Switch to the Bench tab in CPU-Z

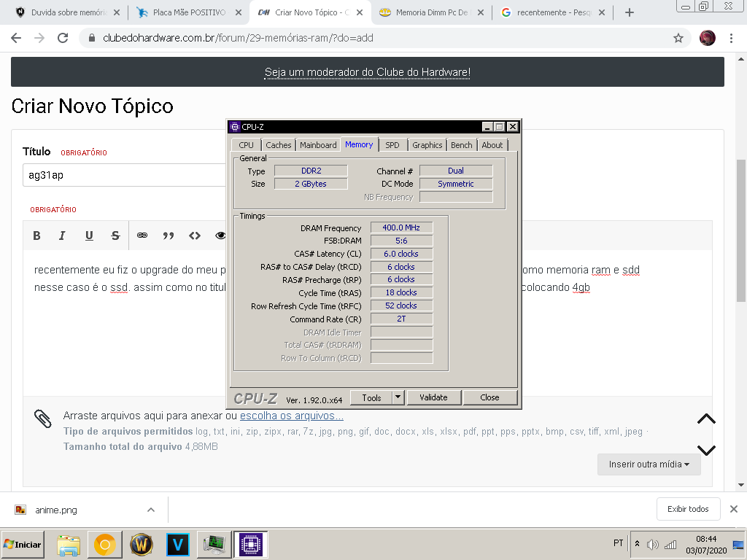coord(461,145)
